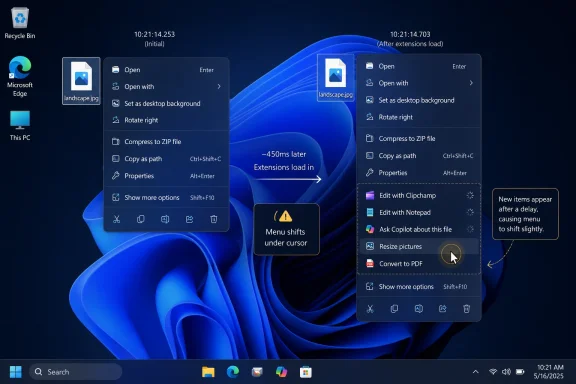This screenshot has height=384, width=576.
Task: Click the Rename icon in the initial menu
Action: click(165, 219)
